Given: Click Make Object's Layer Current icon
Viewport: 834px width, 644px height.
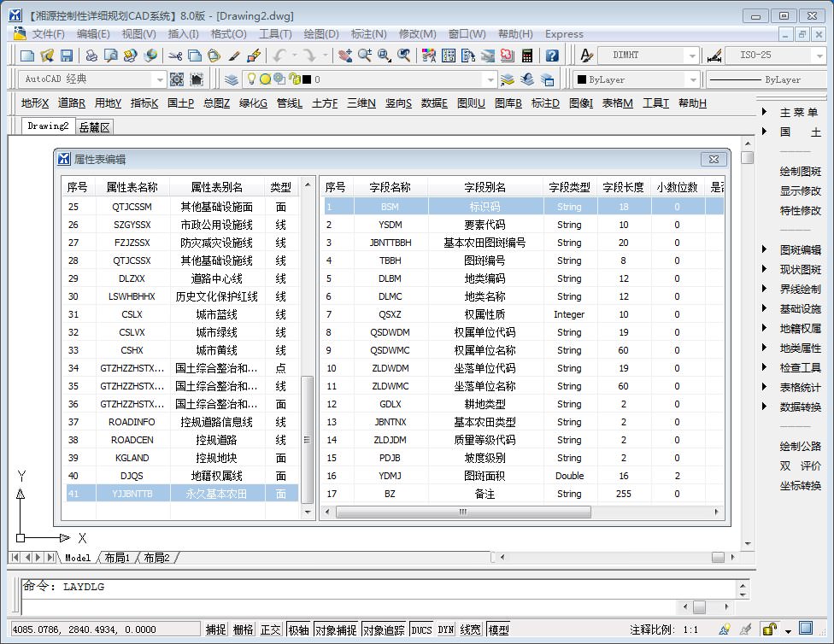Looking at the screenshot, I should tap(508, 79).
